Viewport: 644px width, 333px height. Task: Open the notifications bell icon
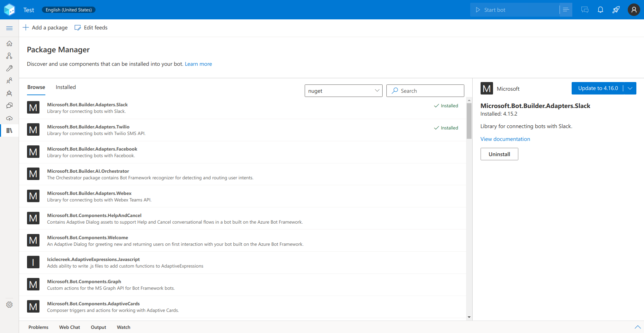(x=600, y=10)
